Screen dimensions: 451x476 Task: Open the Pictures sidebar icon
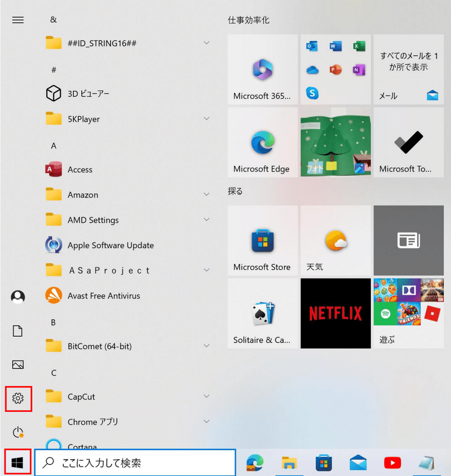(18, 364)
